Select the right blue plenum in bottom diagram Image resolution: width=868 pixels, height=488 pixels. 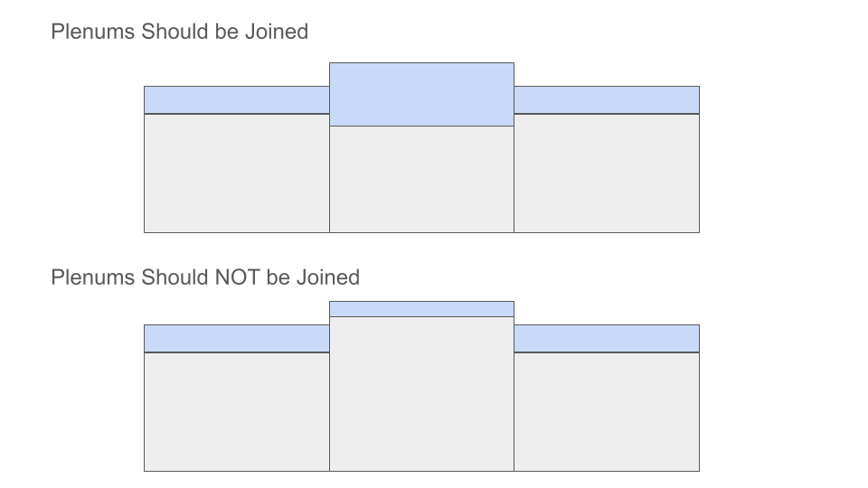[606, 338]
